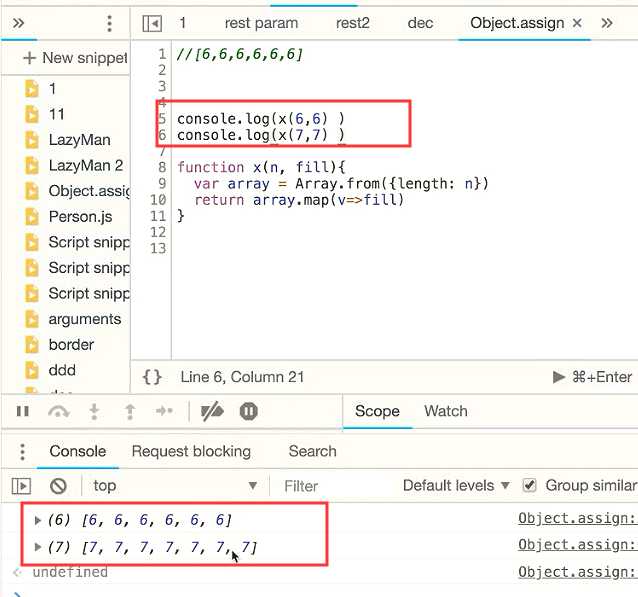
Task: Click the comment on line 1
Action: pyautogui.click(x=240, y=54)
